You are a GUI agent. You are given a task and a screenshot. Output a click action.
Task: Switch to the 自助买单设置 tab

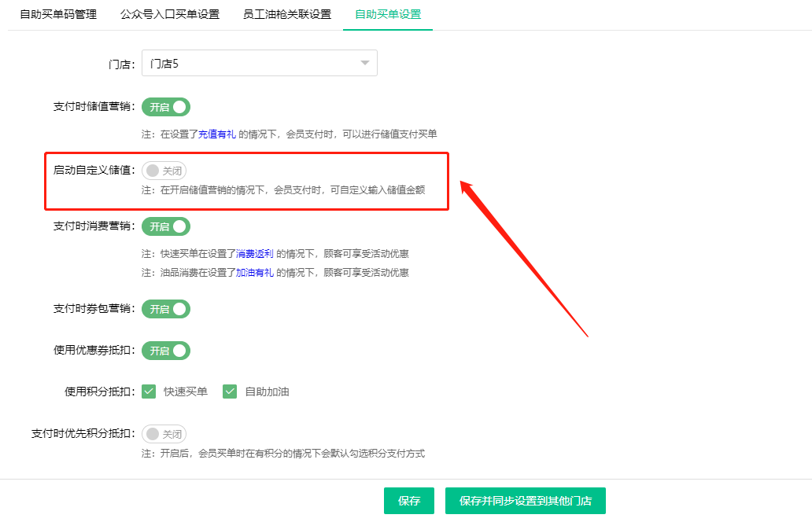click(387, 13)
